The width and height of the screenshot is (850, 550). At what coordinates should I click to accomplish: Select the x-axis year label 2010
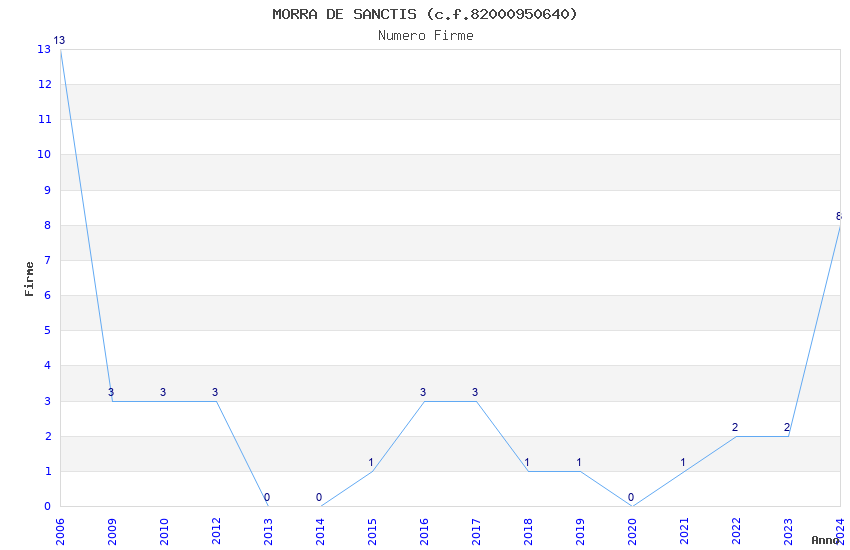pyautogui.click(x=164, y=531)
